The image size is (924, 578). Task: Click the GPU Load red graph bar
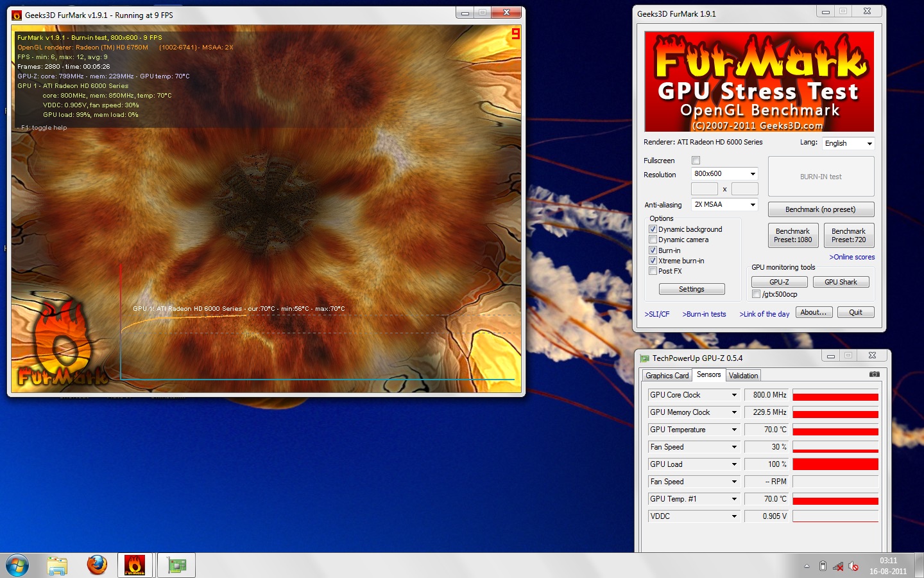[835, 464]
